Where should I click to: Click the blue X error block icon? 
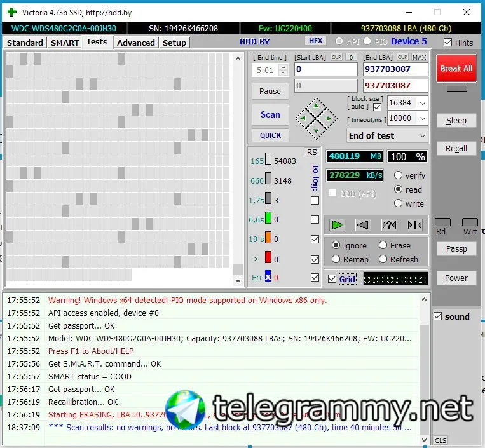tap(268, 277)
